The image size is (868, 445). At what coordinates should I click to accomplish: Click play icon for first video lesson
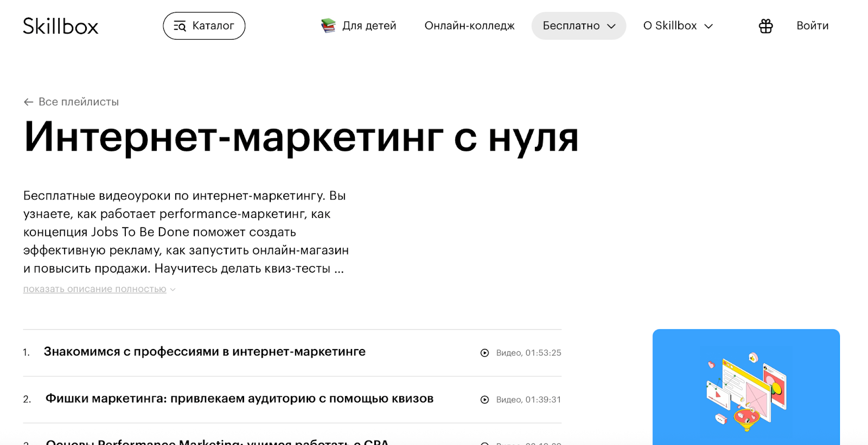[x=484, y=353]
